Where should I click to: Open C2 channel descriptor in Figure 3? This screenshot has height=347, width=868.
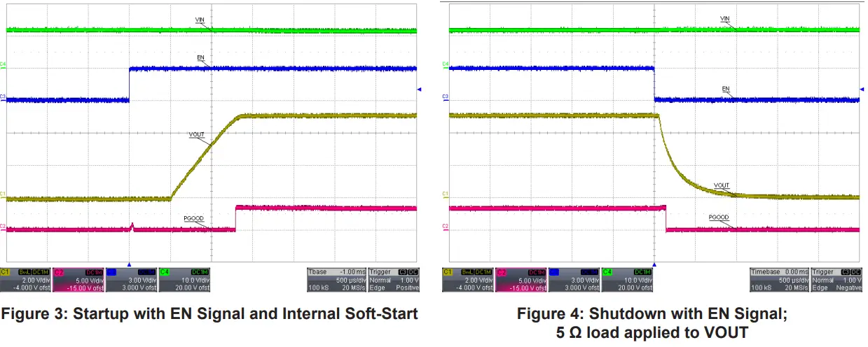coord(78,279)
